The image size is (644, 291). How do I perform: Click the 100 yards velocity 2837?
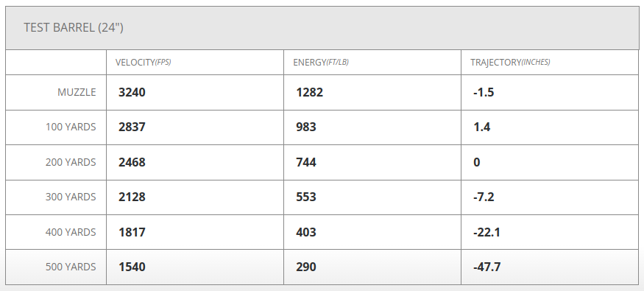(132, 127)
